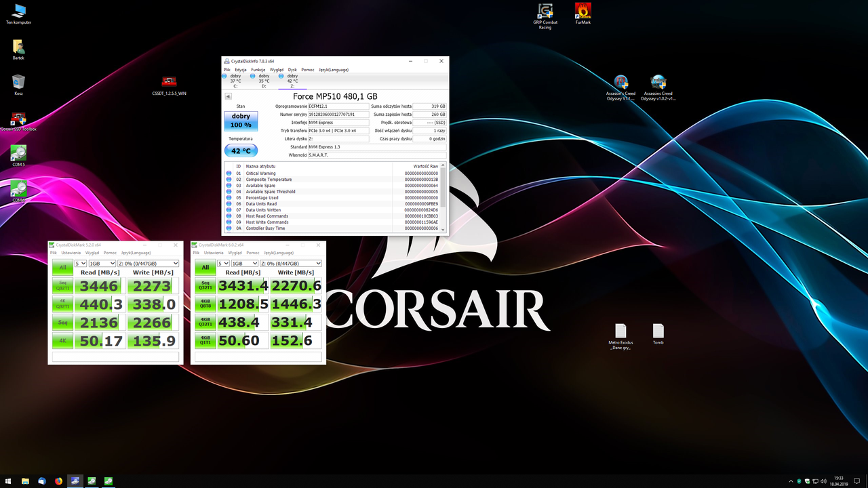868x488 pixels.
Task: Select drive D: status in CrystalDiskInfo
Action: coord(263,81)
